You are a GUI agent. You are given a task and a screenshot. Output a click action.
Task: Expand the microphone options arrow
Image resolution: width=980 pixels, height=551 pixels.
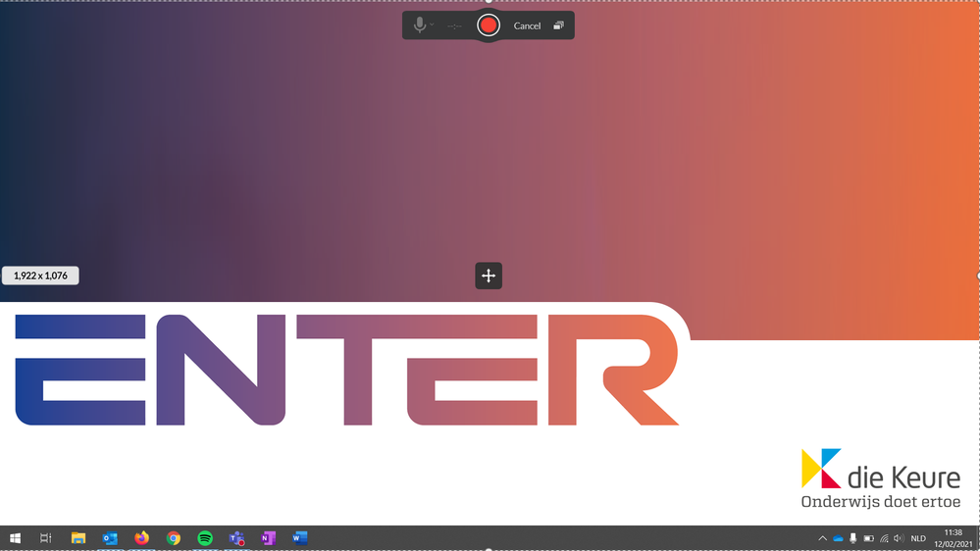click(432, 25)
